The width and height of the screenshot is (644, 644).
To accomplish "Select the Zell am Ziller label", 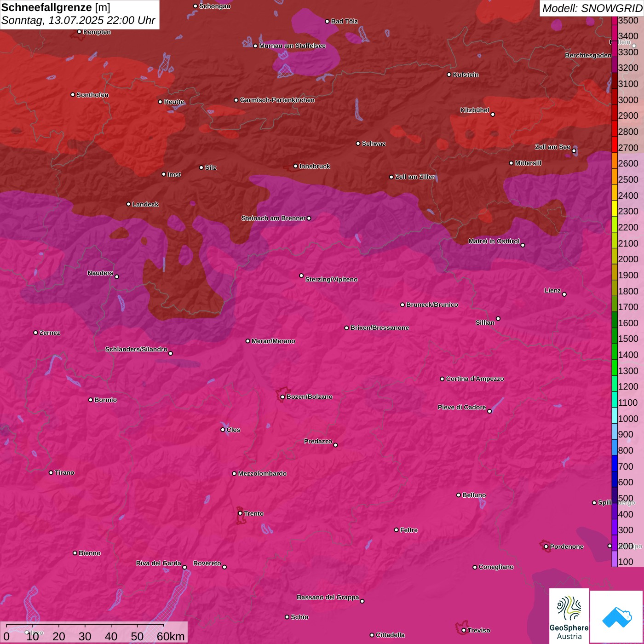I will [x=415, y=177].
